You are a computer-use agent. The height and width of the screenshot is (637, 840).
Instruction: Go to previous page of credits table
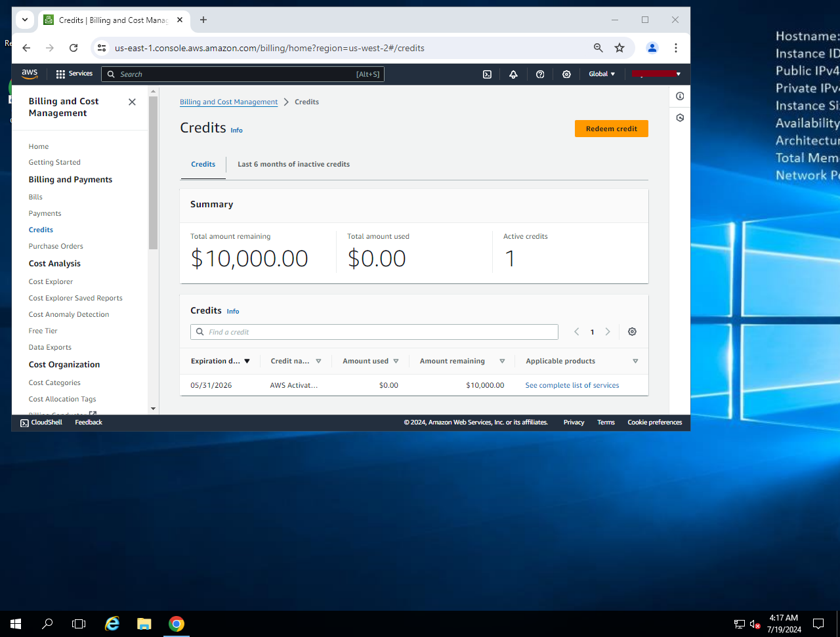[x=577, y=332]
